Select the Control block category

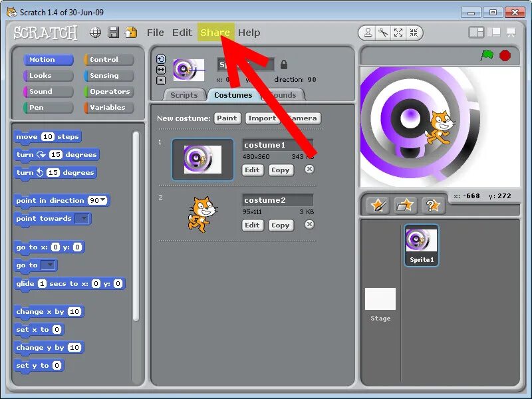[x=109, y=59]
